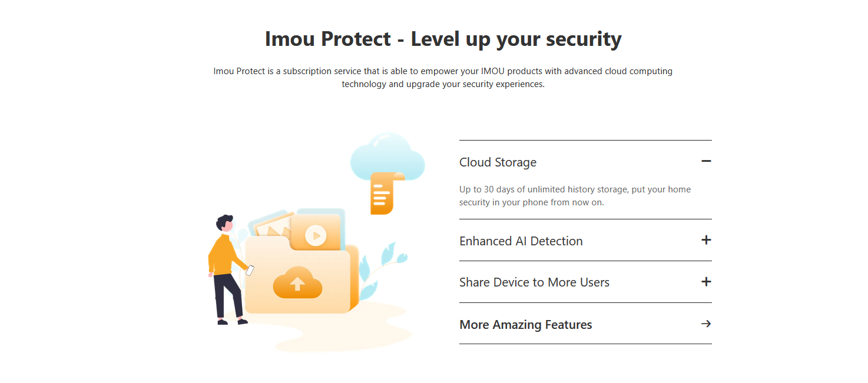The image size is (868, 383).
Task: Collapse Cloud Storage using the minus icon
Action: (x=707, y=161)
